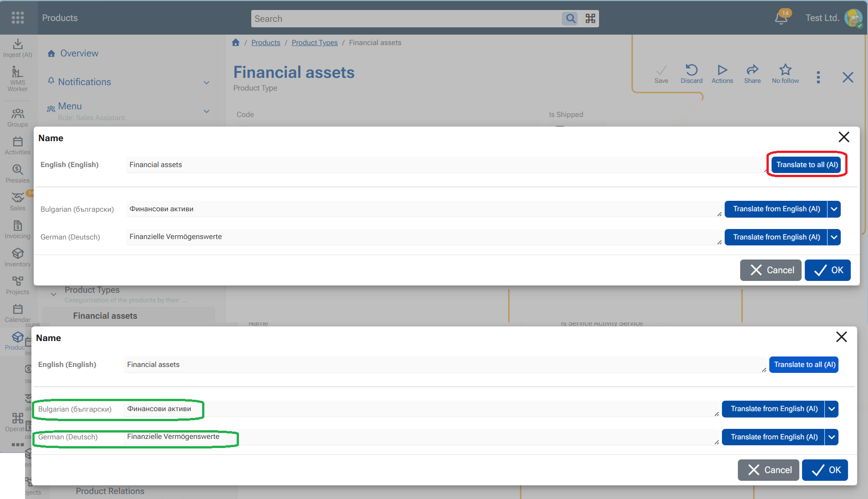This screenshot has width=868, height=499.
Task: Click the notifications bell icon
Action: click(781, 18)
